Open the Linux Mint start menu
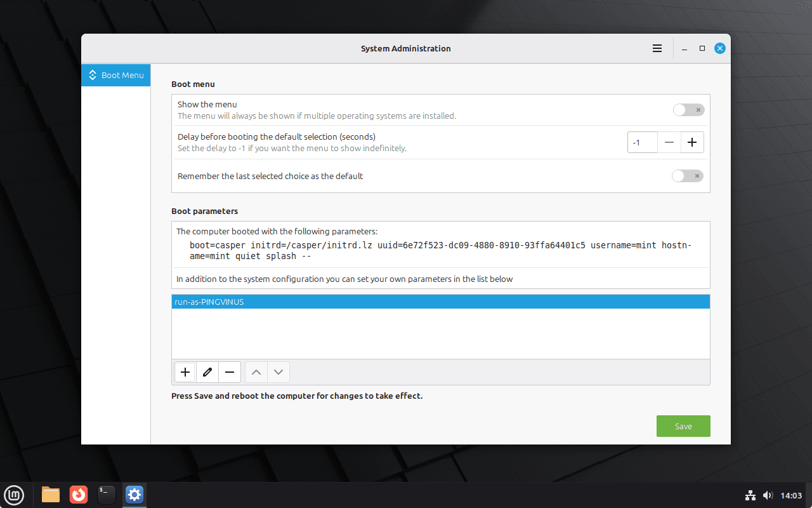The height and width of the screenshot is (508, 812). coord(14,495)
